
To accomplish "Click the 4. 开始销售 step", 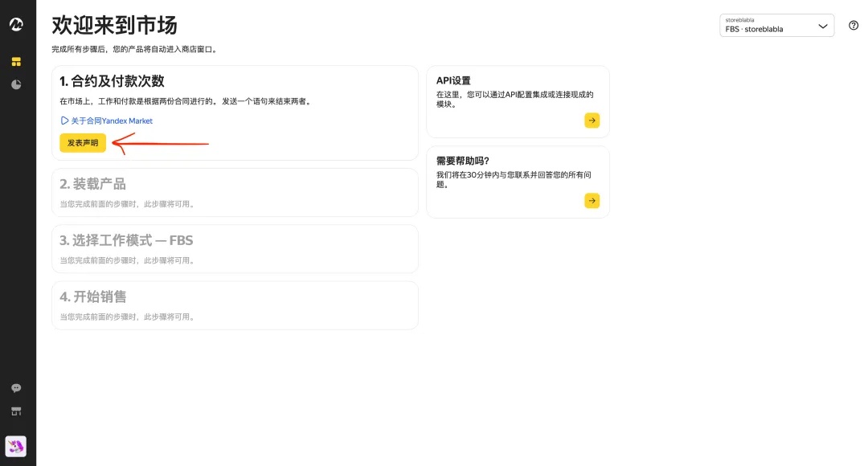I will pyautogui.click(x=235, y=305).
